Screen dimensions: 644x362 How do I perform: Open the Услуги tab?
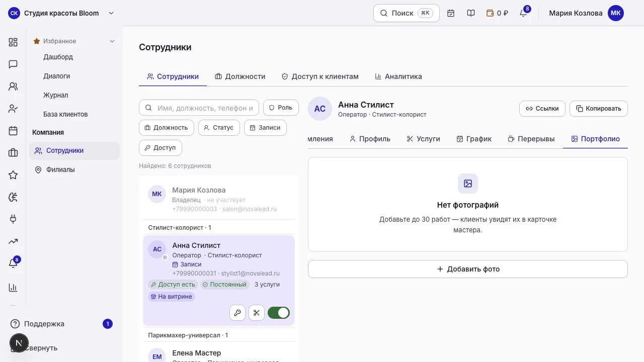(423, 139)
